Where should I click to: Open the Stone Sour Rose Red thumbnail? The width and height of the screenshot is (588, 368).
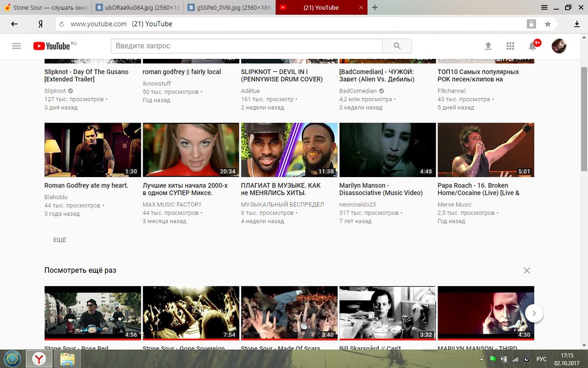point(93,313)
